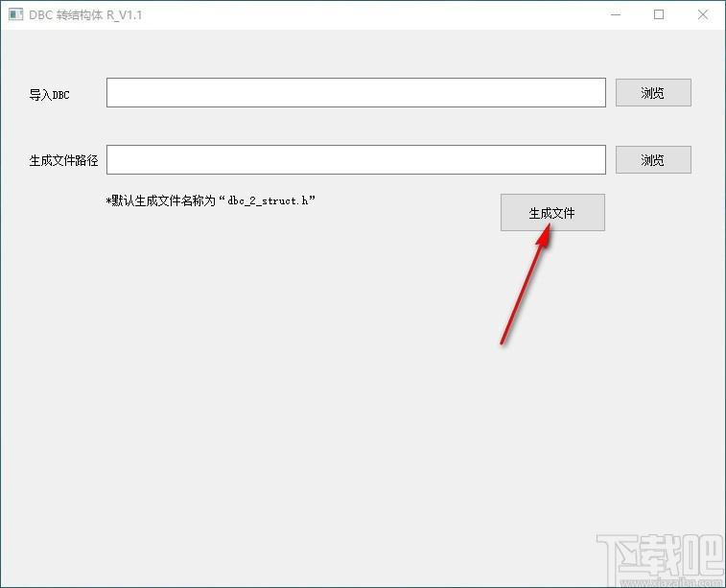
Task: Click the app icon in title bar
Action: pos(15,14)
